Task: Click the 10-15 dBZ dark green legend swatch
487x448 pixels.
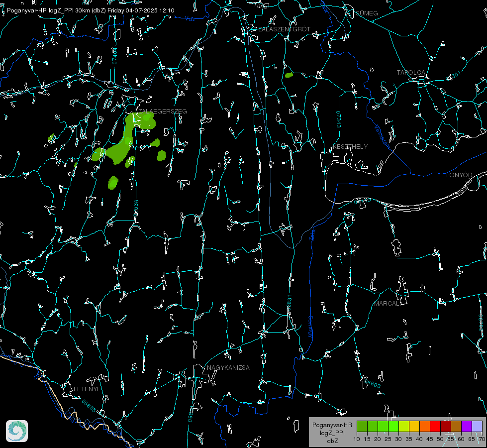Action: pyautogui.click(x=362, y=426)
